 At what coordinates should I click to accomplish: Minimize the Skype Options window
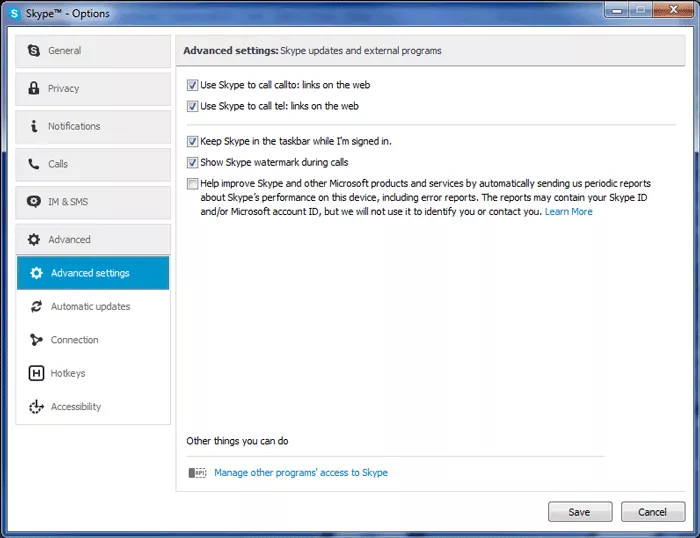pos(617,10)
